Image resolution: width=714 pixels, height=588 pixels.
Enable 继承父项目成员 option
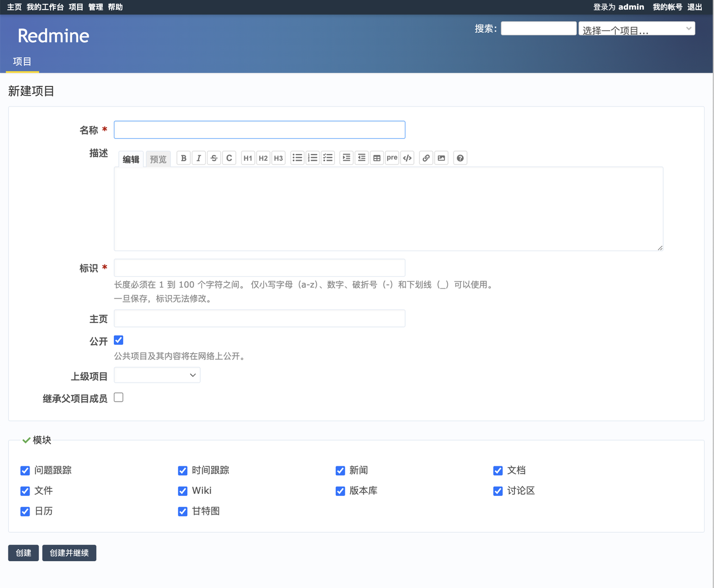click(118, 397)
